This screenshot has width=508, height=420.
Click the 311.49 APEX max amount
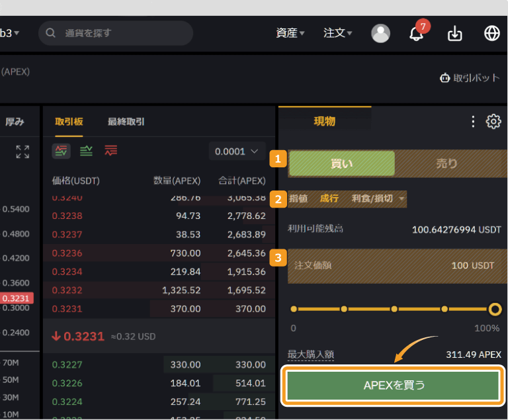(x=474, y=355)
